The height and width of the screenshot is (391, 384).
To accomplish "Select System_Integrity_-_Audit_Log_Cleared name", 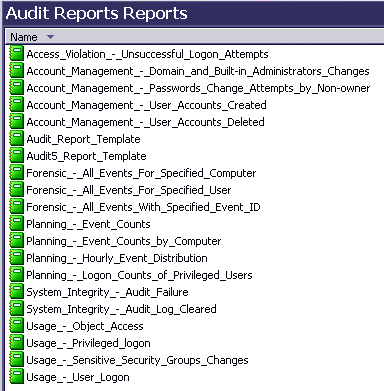I will [x=121, y=309].
